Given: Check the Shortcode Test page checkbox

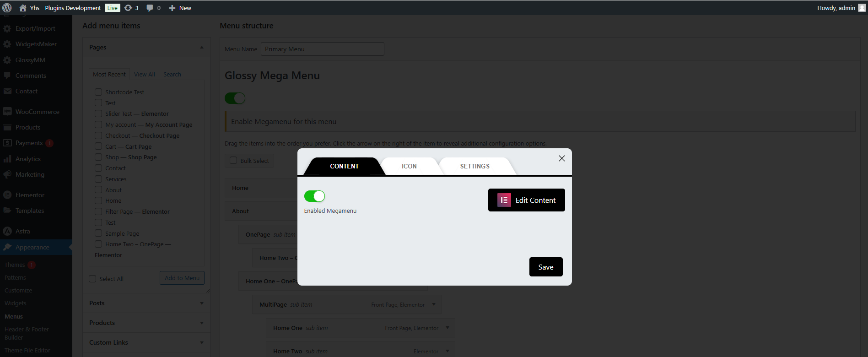Looking at the screenshot, I should click(98, 92).
